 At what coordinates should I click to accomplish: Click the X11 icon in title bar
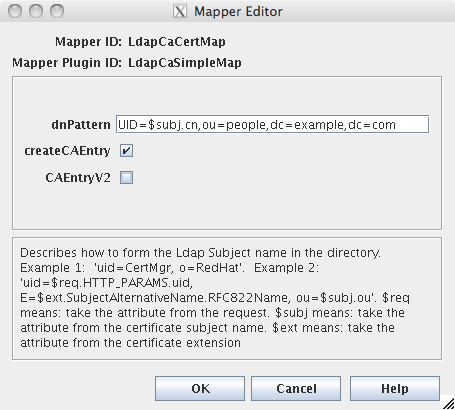tap(180, 11)
